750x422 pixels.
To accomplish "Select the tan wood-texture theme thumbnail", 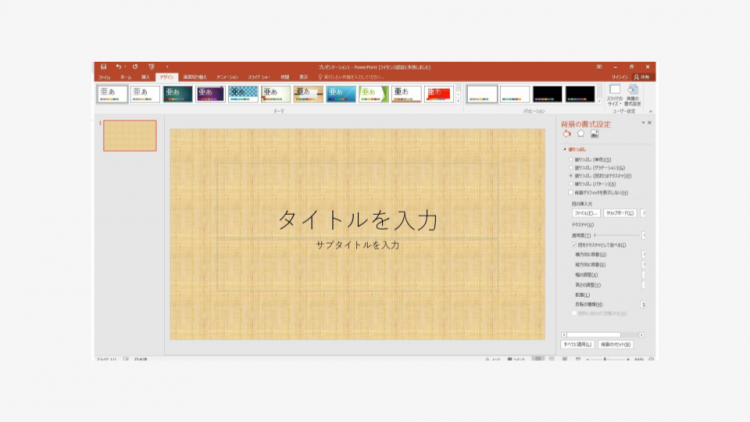I will [x=308, y=94].
